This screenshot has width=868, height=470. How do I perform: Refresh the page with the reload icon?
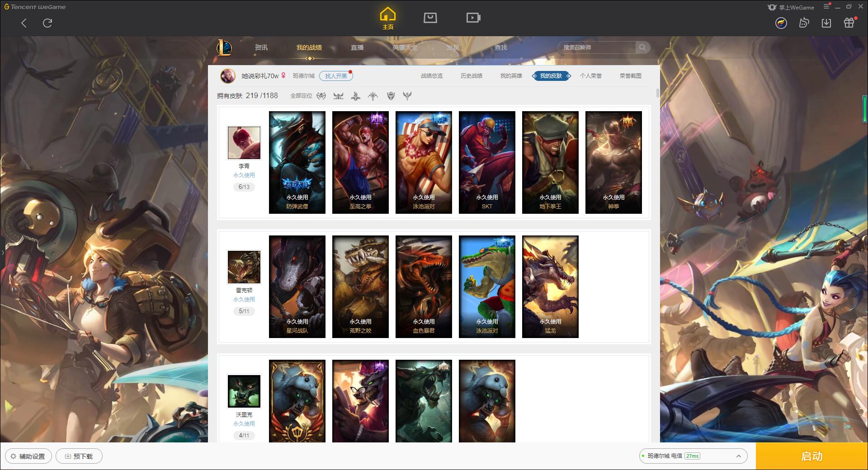click(x=47, y=23)
